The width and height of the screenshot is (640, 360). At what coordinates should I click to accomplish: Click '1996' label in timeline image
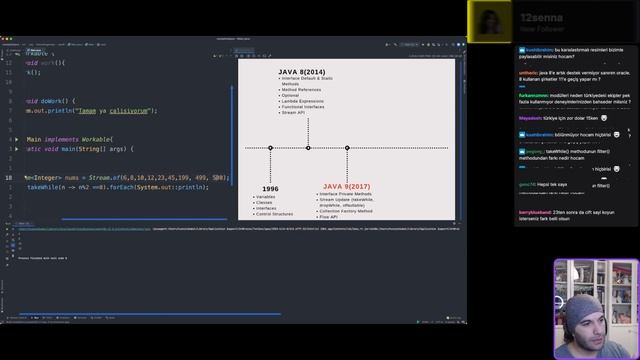click(x=270, y=189)
